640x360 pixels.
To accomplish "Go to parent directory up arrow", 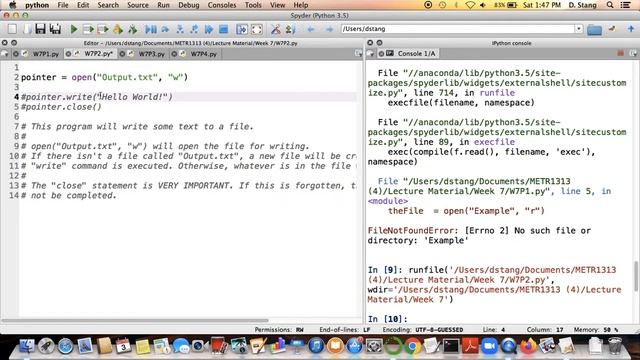I will pos(631,29).
